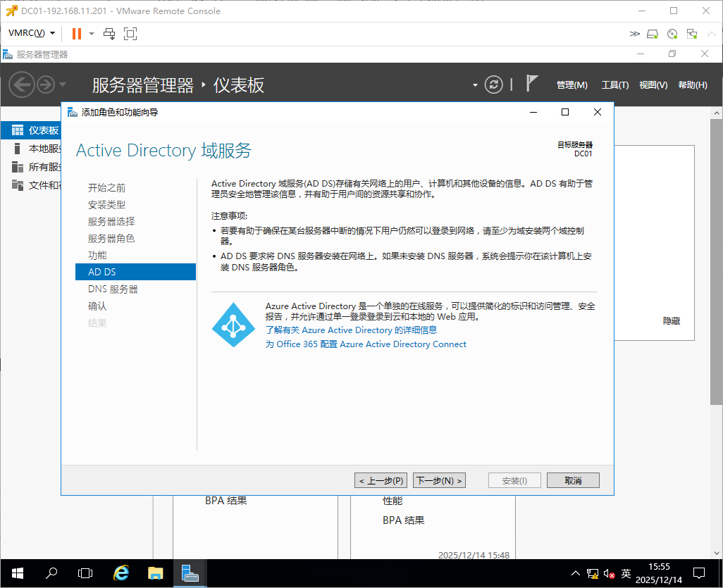Click the Server Manager vertical scrollbar
The height and width of the screenshot is (588, 723).
(x=716, y=262)
